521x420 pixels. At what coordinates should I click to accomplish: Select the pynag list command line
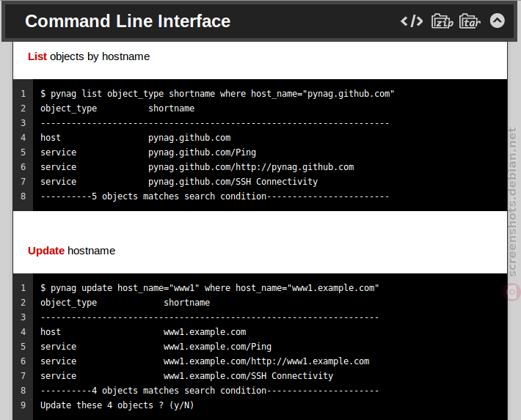coord(217,94)
